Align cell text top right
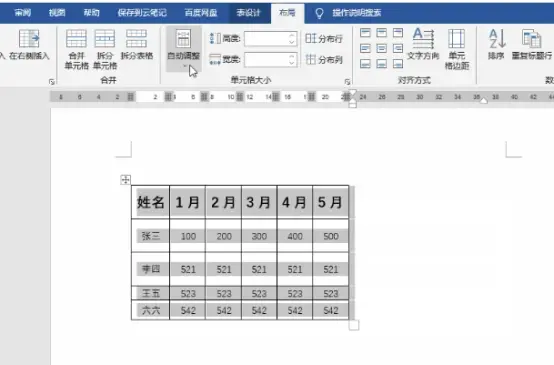554x365 pixels. click(397, 33)
